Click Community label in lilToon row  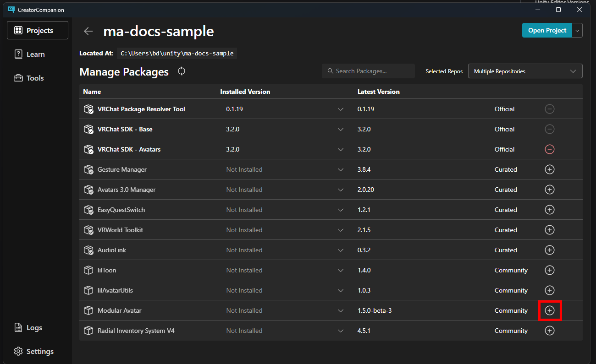click(511, 270)
